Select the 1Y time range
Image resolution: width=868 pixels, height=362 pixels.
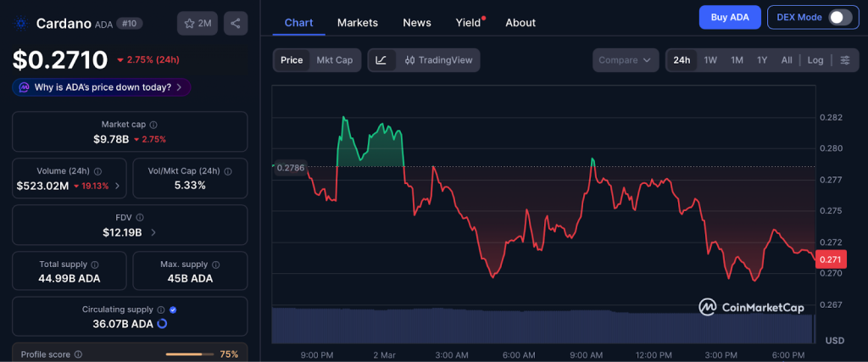click(762, 60)
